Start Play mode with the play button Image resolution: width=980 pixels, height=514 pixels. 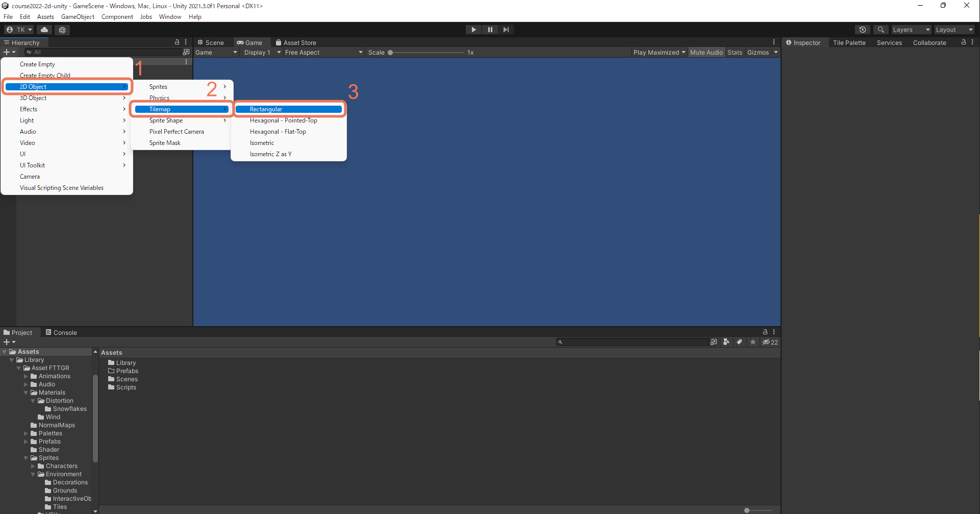[x=473, y=30]
